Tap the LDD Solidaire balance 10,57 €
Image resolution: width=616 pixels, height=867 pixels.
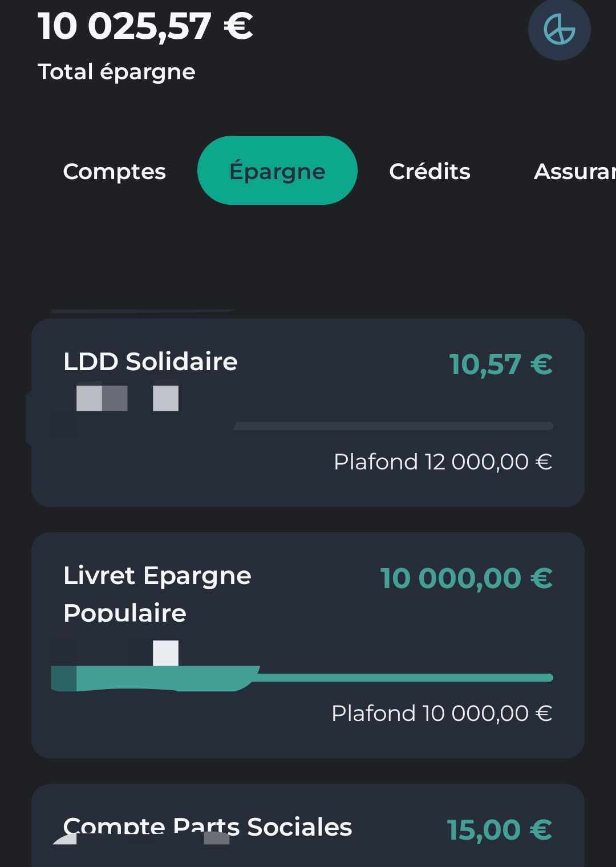tap(501, 364)
